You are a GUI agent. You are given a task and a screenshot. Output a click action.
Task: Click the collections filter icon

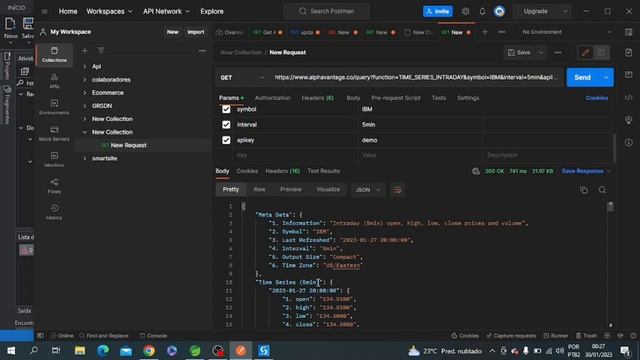coord(101,51)
